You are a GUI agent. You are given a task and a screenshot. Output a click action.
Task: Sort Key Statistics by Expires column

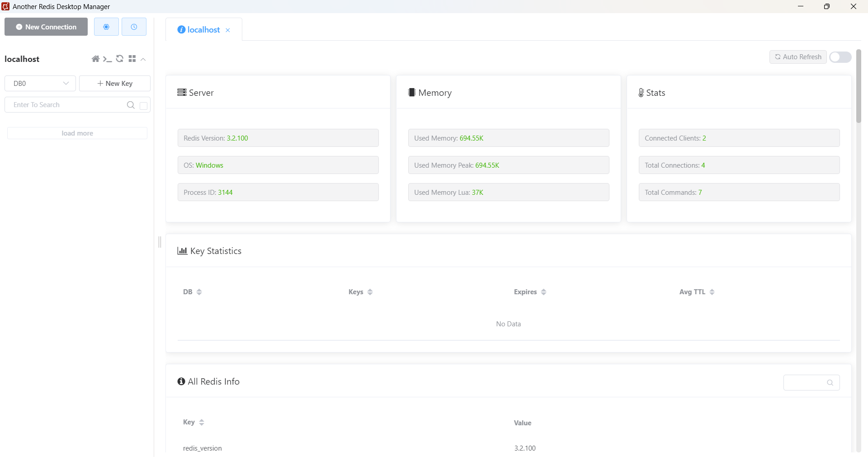pyautogui.click(x=544, y=292)
